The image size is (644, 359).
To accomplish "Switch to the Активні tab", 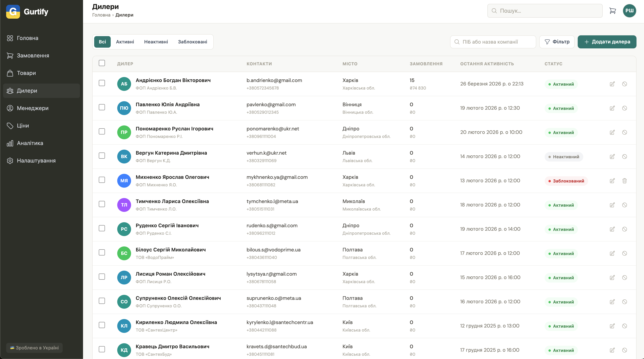I will (125, 42).
